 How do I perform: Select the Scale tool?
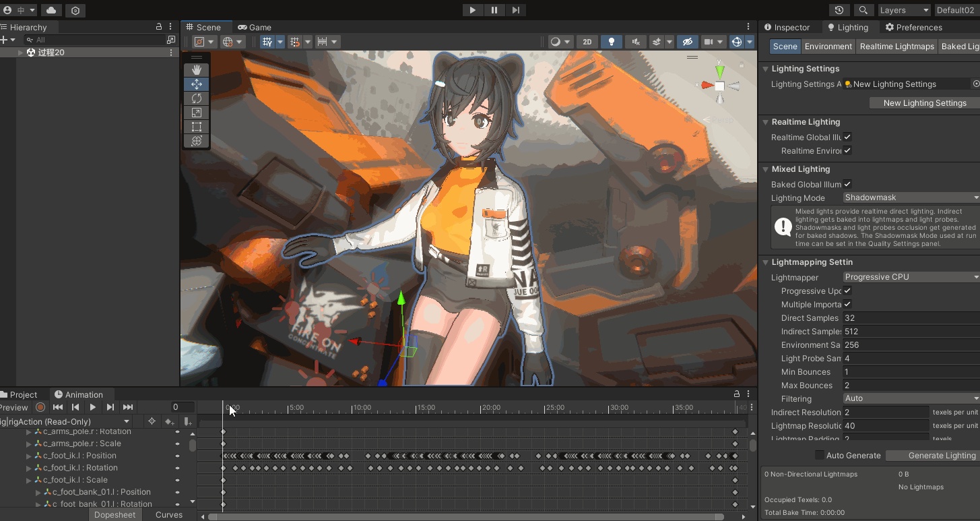coord(197,113)
